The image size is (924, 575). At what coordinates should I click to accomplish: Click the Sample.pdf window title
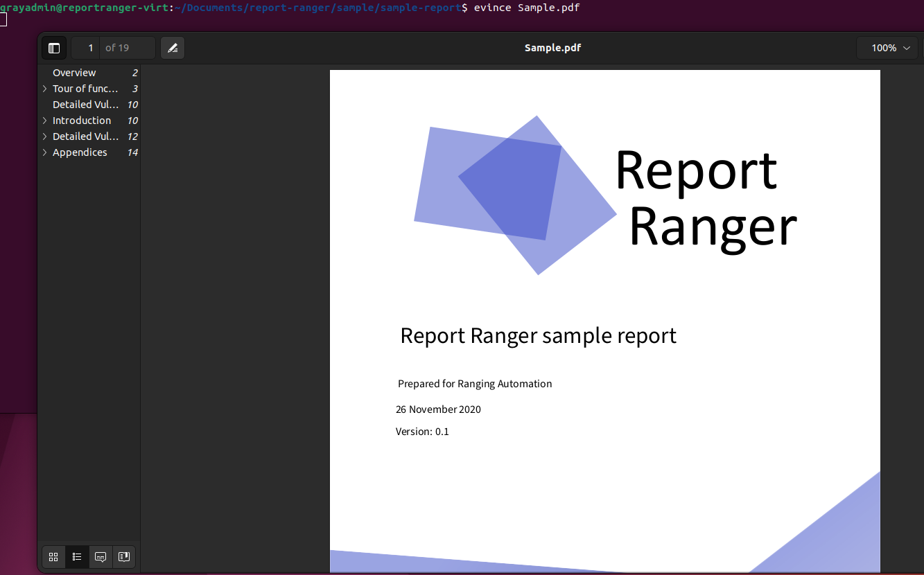point(552,48)
